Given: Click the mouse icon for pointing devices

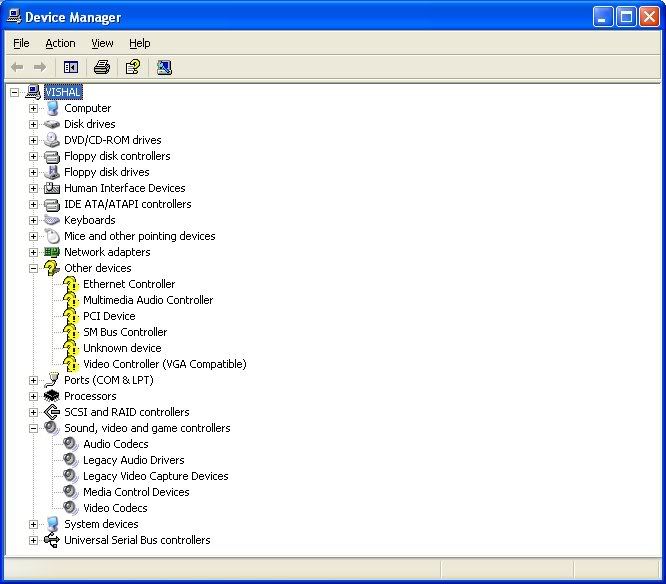Looking at the screenshot, I should tap(52, 236).
